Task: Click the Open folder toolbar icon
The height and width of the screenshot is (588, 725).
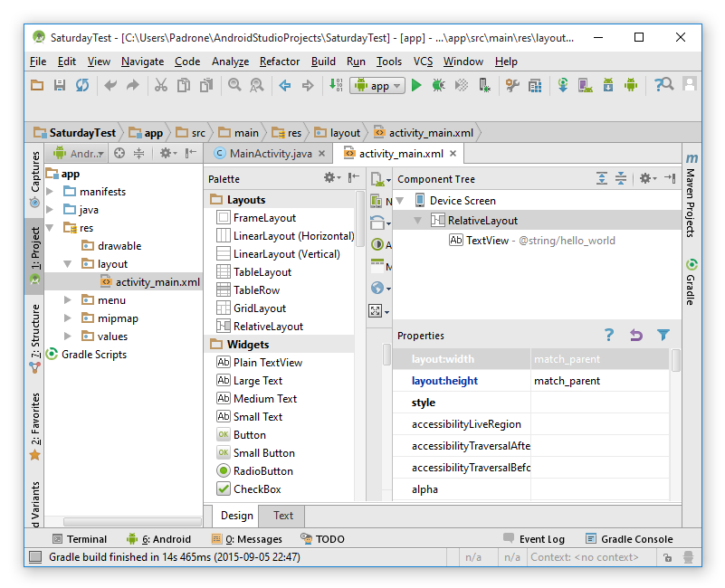Action: [37, 85]
